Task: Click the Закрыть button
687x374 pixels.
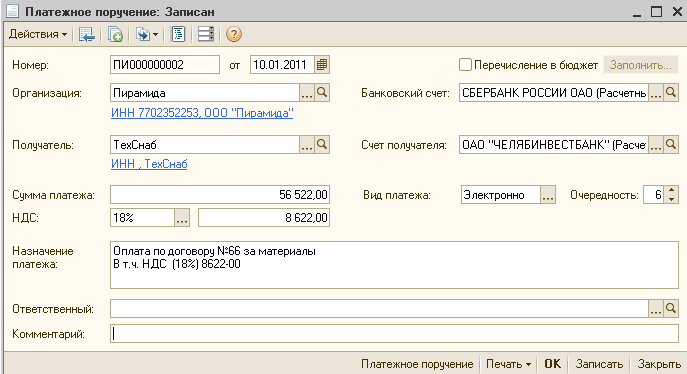Action: click(659, 364)
